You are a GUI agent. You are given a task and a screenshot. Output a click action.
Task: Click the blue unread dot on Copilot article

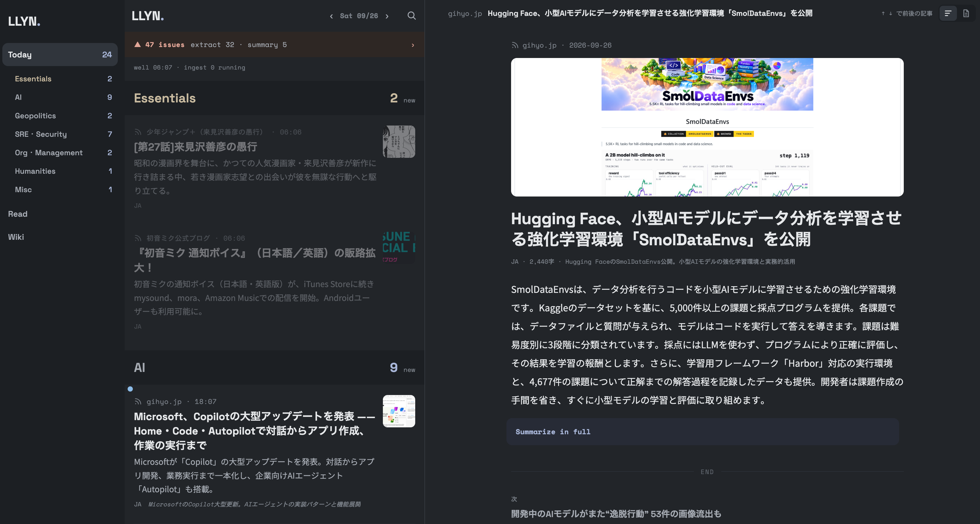pyautogui.click(x=130, y=389)
